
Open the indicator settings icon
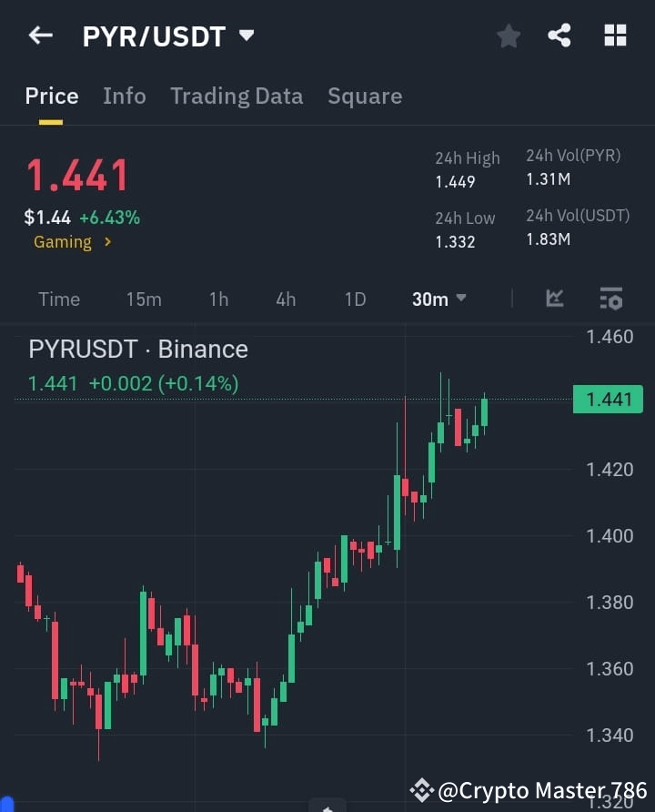609,299
